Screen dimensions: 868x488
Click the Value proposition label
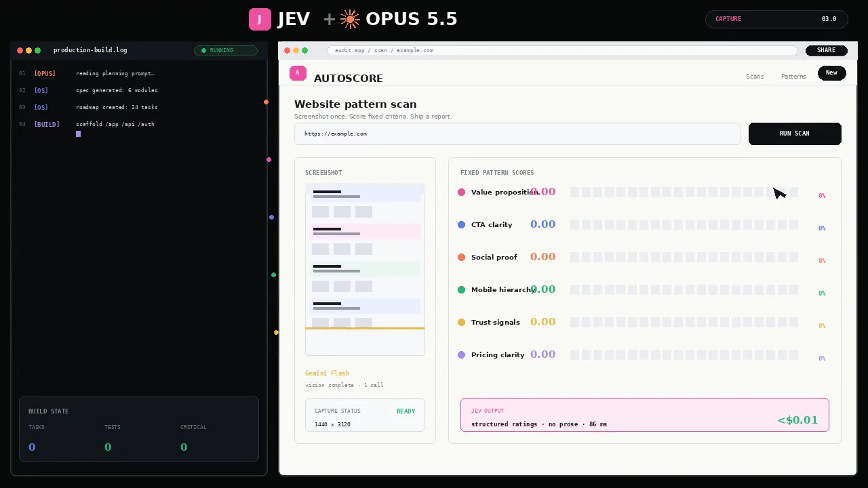pyautogui.click(x=505, y=192)
